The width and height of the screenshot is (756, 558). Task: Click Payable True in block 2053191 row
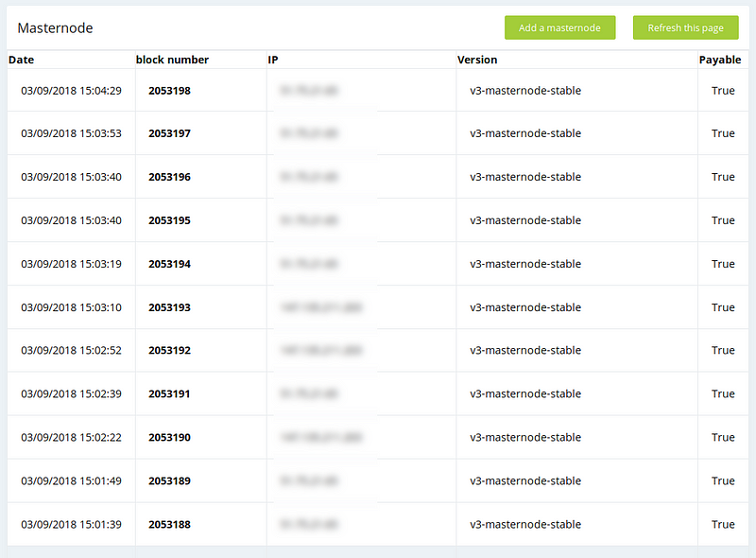[723, 393]
